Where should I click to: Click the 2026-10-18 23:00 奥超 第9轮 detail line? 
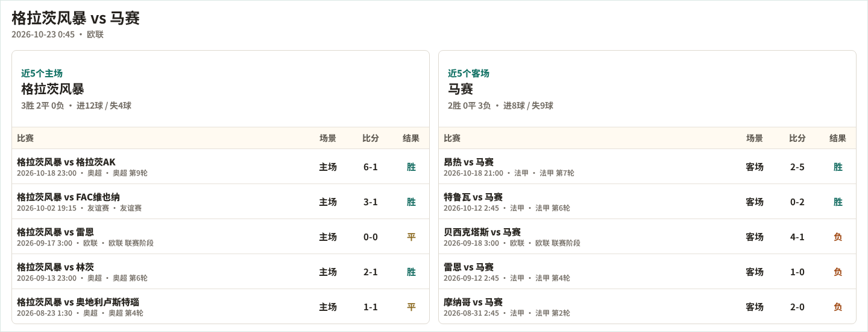click(x=82, y=173)
